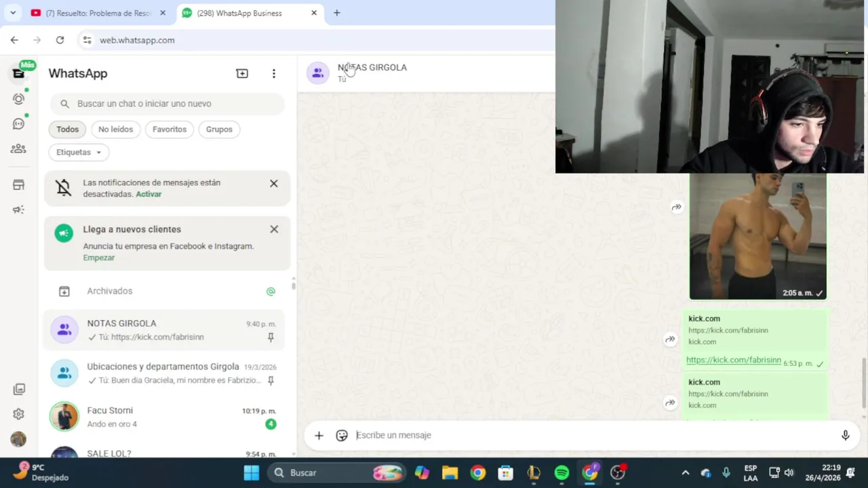View site information icon in address bar
The height and width of the screenshot is (488, 868).
click(87, 40)
